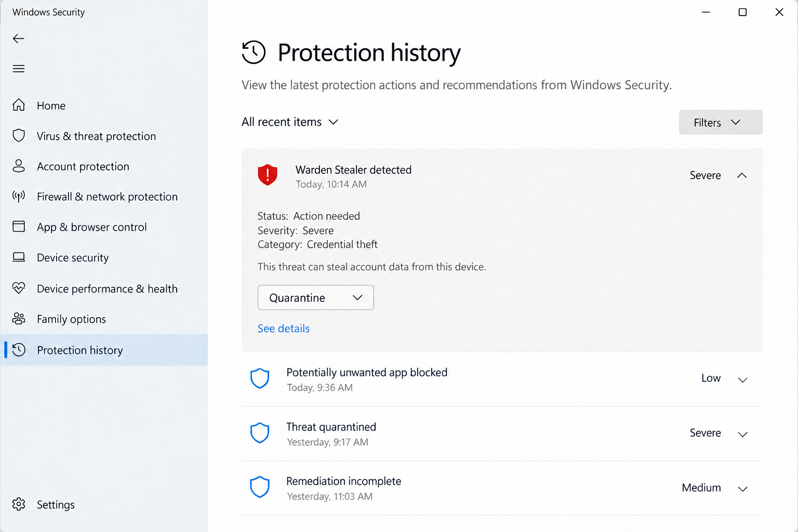This screenshot has height=532, width=798.
Task: Open Device performance & health page
Action: click(104, 288)
